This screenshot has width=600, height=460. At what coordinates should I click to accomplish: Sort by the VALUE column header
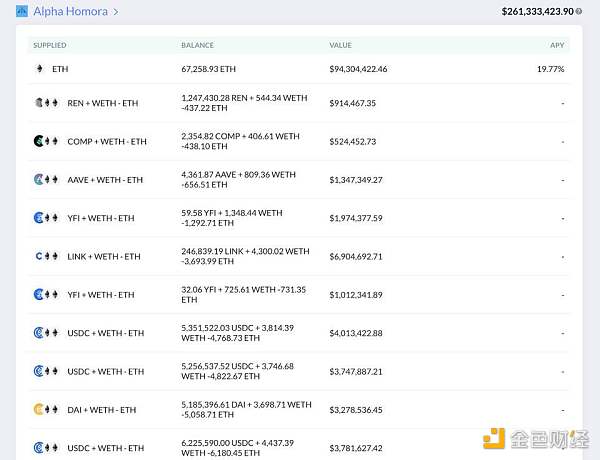(341, 46)
